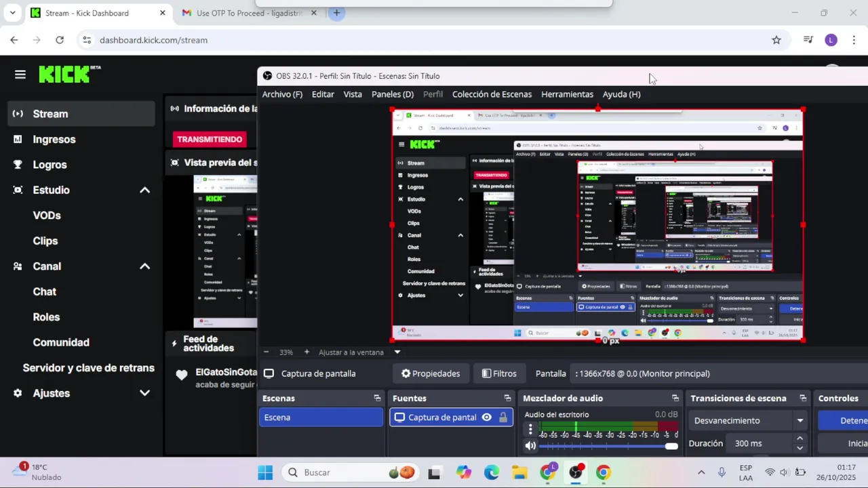The width and height of the screenshot is (868, 488).
Task: Open the Ajustar a la ventana scaling dropdown
Action: [397, 352]
